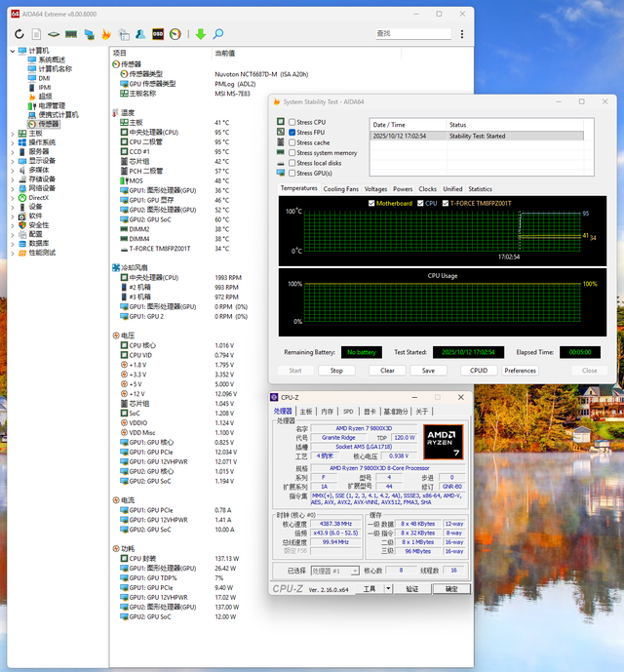Click the Refresh icon in AIDA64 toolbar
Image resolution: width=624 pixels, height=672 pixels.
(x=20, y=34)
